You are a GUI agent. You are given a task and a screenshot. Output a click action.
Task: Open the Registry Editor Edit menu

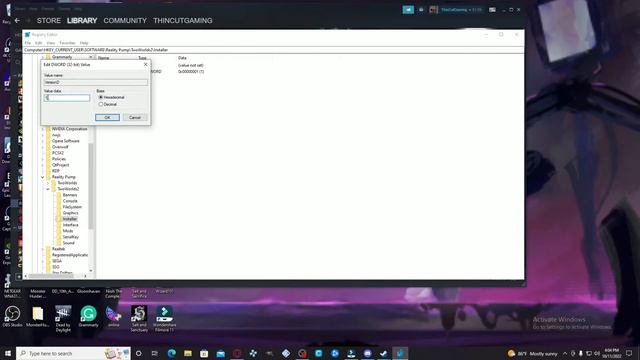[38, 43]
